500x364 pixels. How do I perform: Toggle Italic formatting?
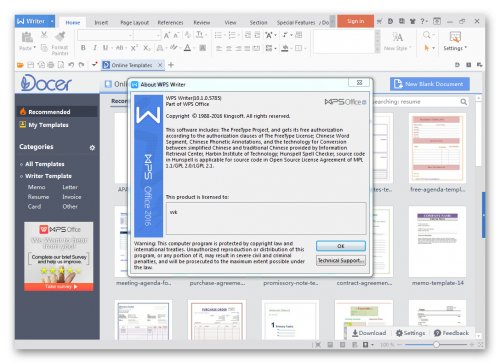click(95, 48)
